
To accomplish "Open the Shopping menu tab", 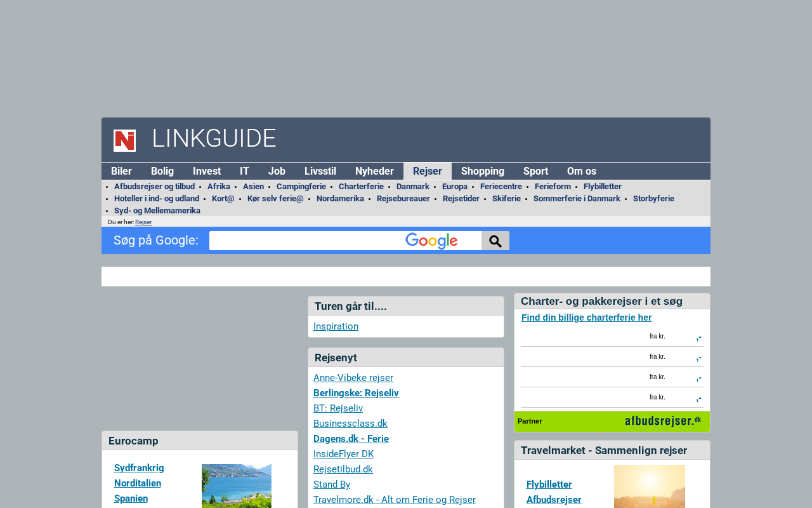I will click(482, 171).
